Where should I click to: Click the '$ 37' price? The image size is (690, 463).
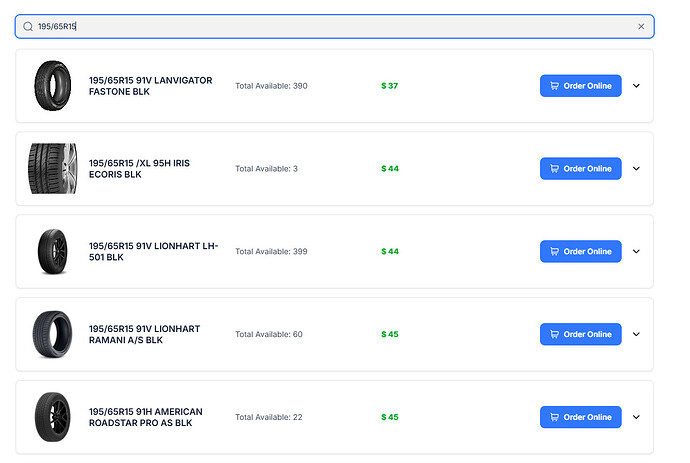pyautogui.click(x=389, y=86)
